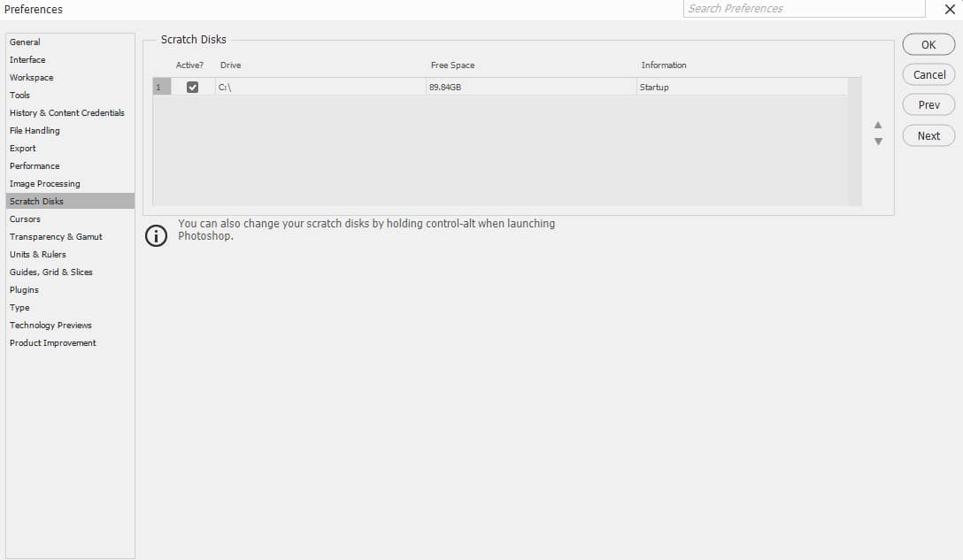The image size is (963, 560).
Task: Click in the Search Preferences field
Action: [804, 9]
